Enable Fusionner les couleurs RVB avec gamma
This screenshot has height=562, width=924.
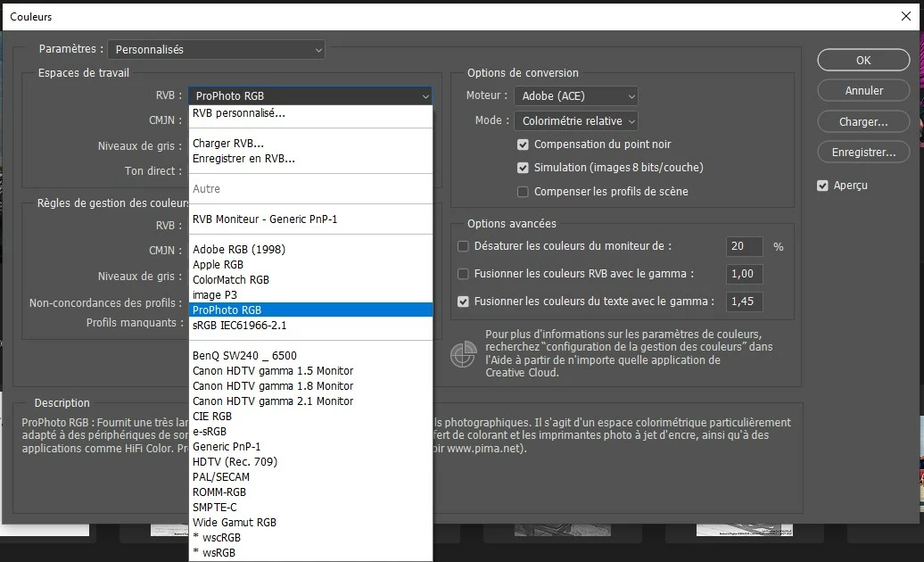[x=463, y=274]
